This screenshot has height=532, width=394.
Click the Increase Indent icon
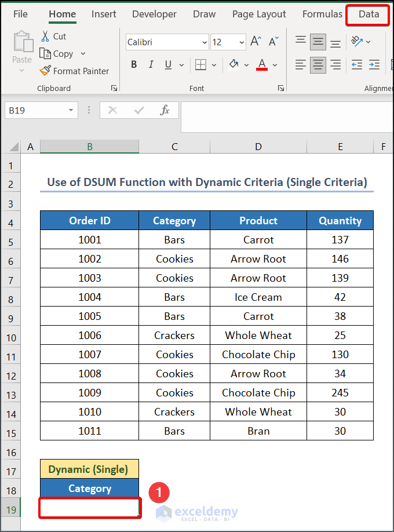click(x=374, y=64)
